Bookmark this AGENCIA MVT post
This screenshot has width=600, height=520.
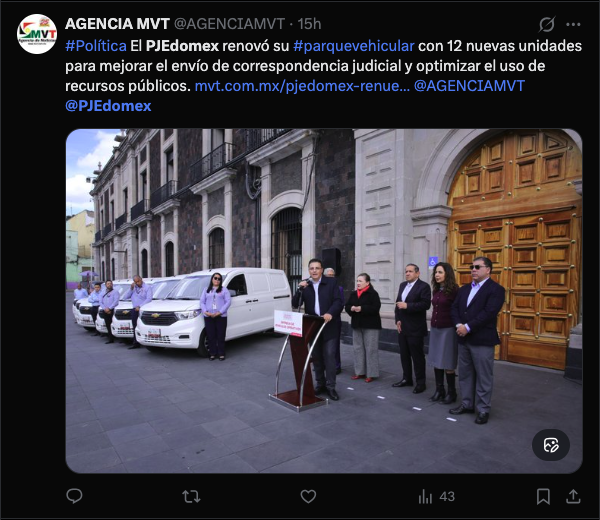tap(543, 497)
